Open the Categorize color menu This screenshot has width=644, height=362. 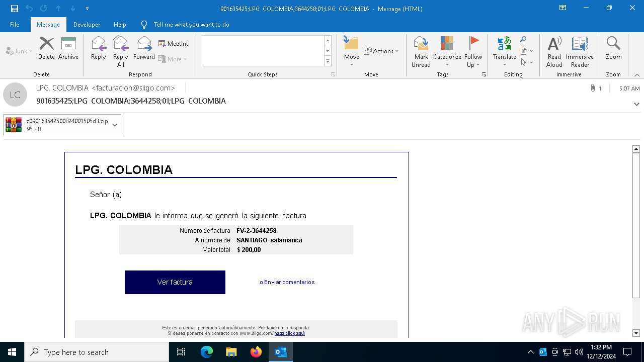tap(447, 52)
